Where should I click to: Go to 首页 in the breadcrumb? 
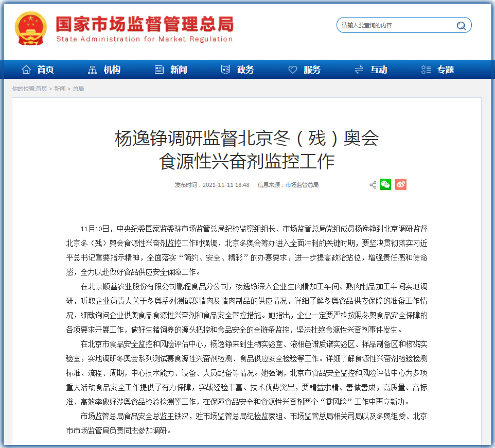click(41, 89)
